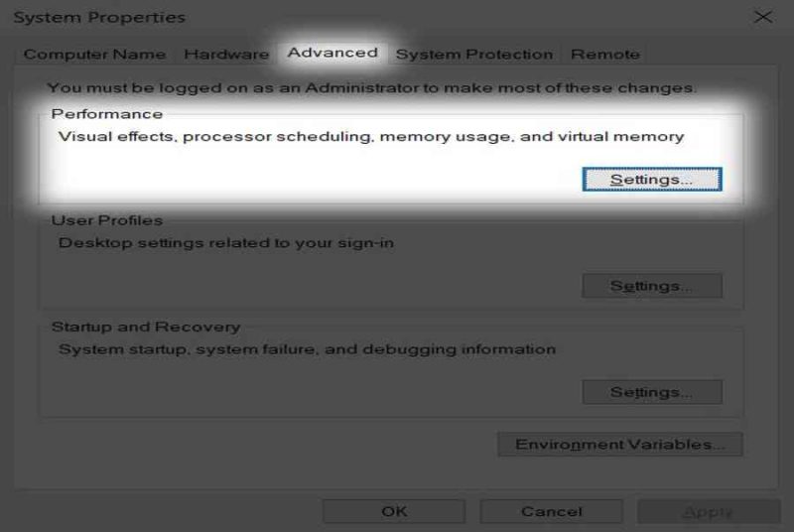Screen dimensions: 794x532
Task: Switch to the Computer Name tab
Action: 94,55
